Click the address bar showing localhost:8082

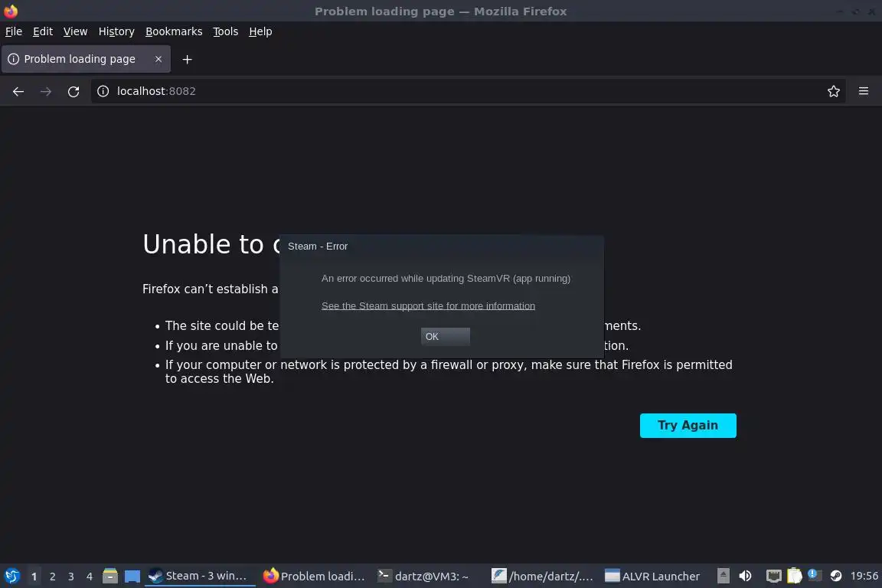pyautogui.click(x=467, y=91)
